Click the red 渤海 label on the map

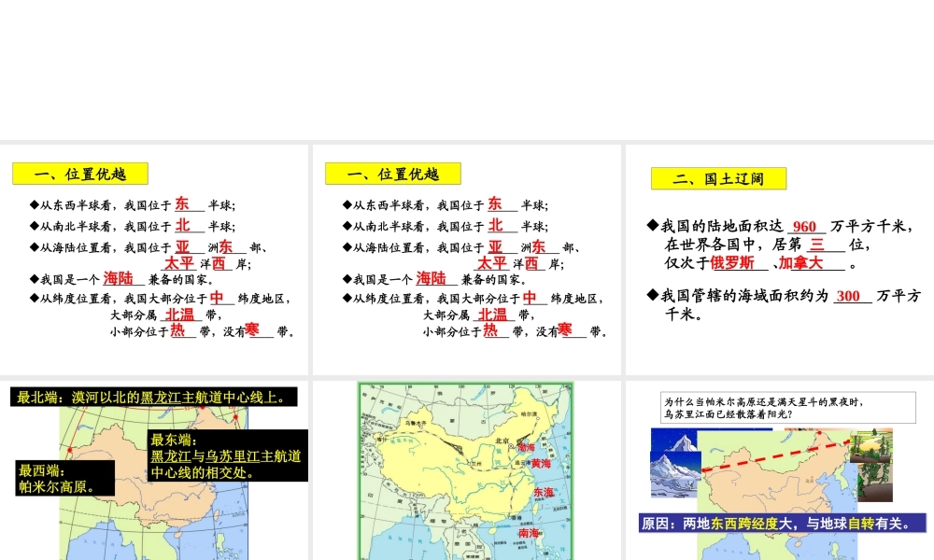[526, 447]
